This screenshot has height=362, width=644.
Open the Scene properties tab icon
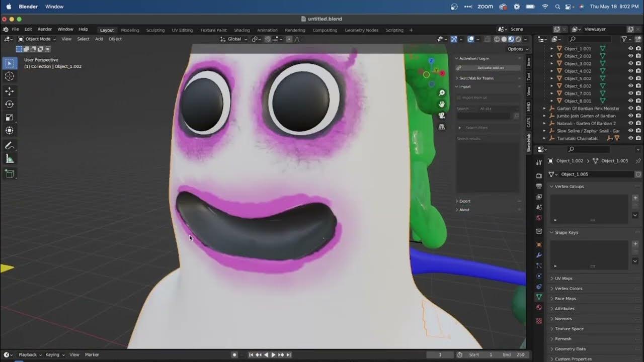[x=539, y=207]
